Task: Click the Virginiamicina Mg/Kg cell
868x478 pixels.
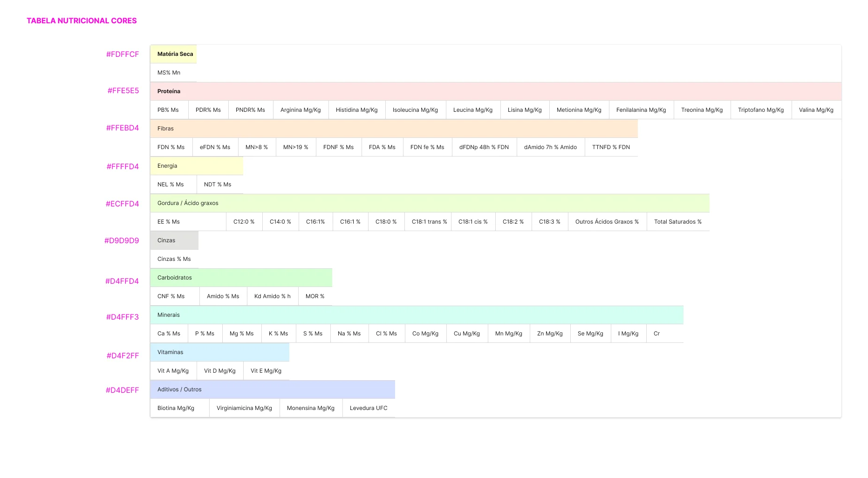Action: [x=244, y=408]
